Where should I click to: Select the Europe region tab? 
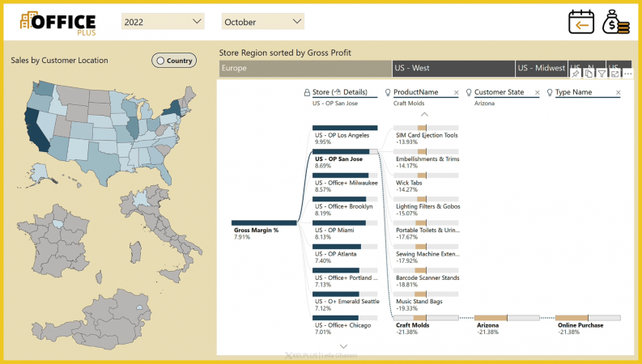(304, 69)
